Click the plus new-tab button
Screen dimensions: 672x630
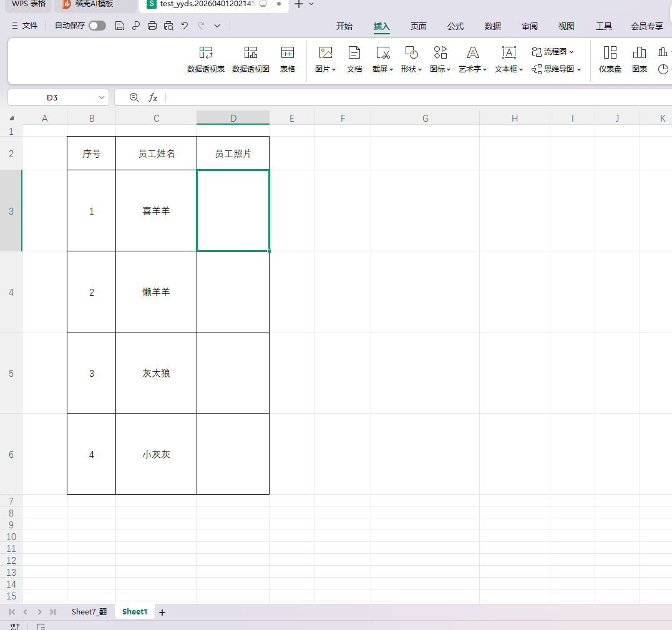point(299,4)
